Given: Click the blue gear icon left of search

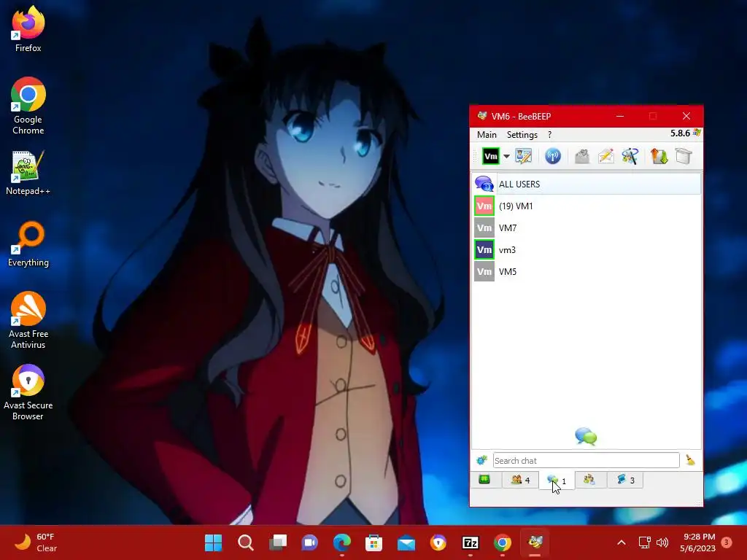Looking at the screenshot, I should pyautogui.click(x=481, y=461).
